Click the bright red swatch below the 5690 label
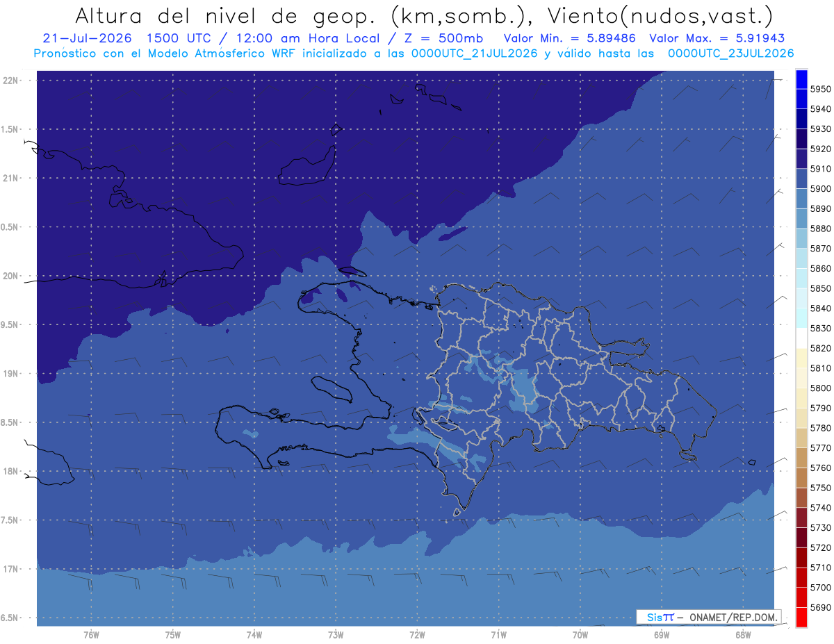This screenshot has height=644, width=834. pos(801,618)
